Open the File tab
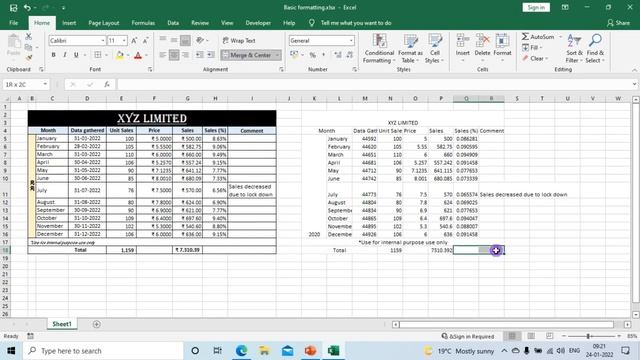Viewport: 640px width, 360px height. (13, 23)
